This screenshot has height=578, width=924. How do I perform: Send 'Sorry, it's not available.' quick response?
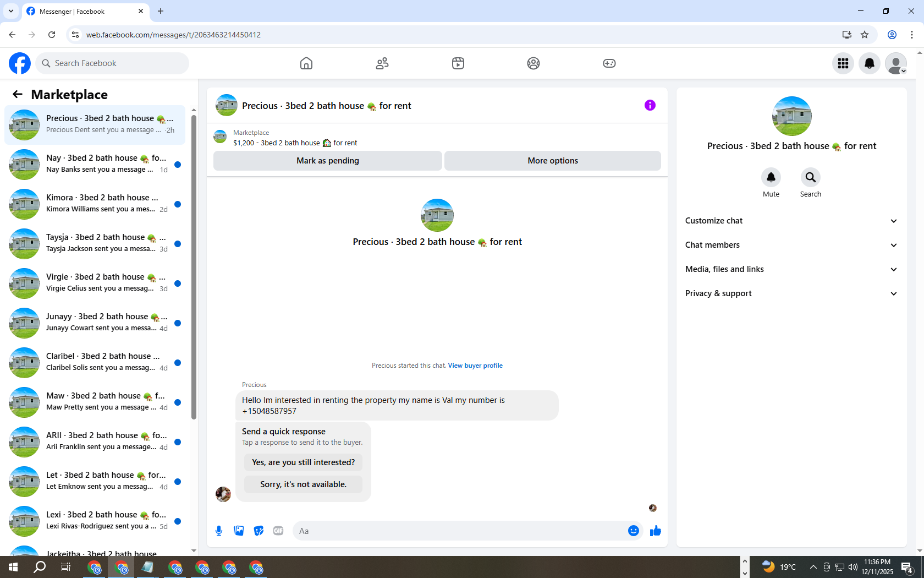point(304,484)
